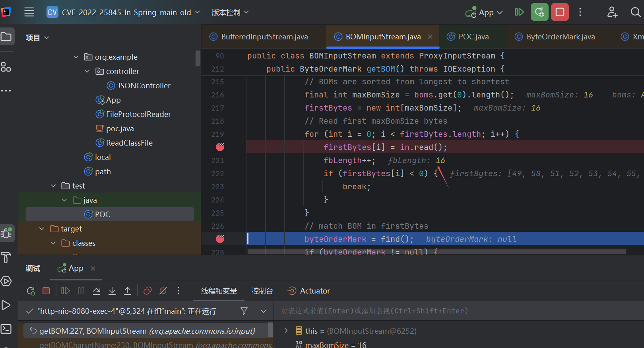
Task: Collapse the target folder node
Action: point(42,229)
